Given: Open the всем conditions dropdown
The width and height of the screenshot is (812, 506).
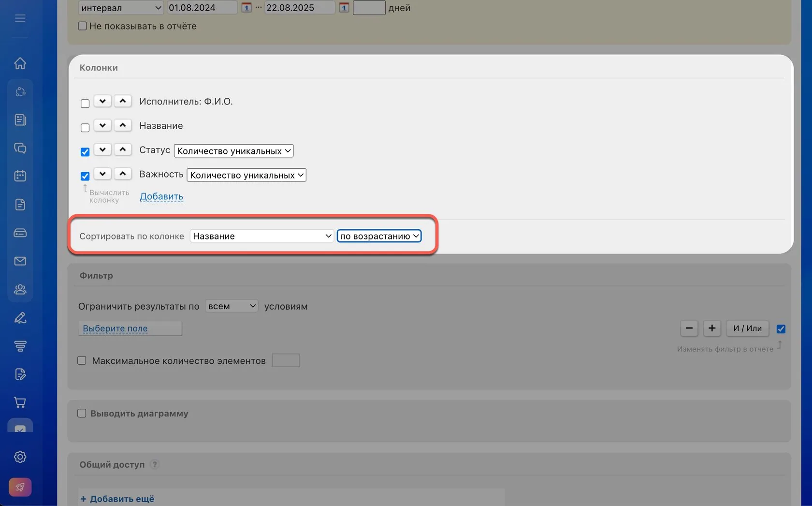Looking at the screenshot, I should [232, 306].
